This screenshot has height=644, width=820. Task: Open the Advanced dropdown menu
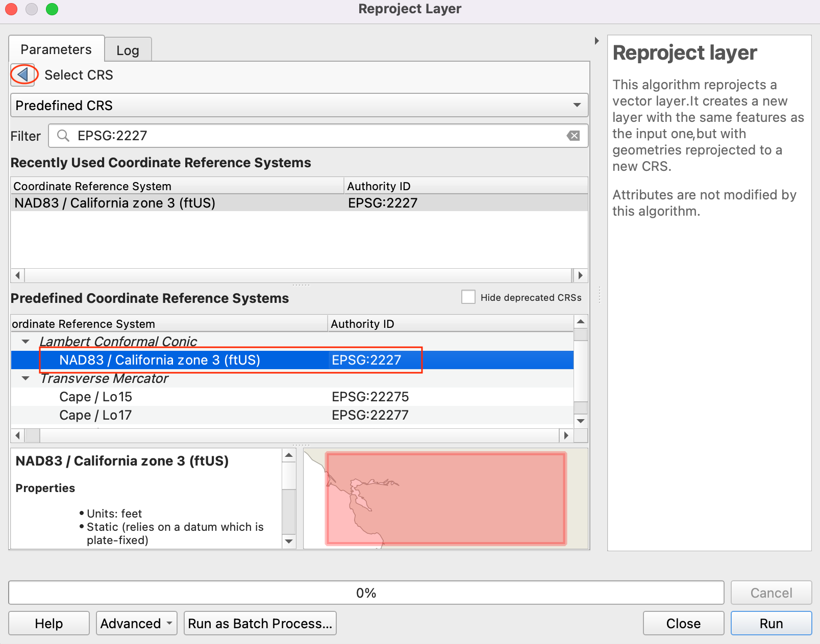136,624
